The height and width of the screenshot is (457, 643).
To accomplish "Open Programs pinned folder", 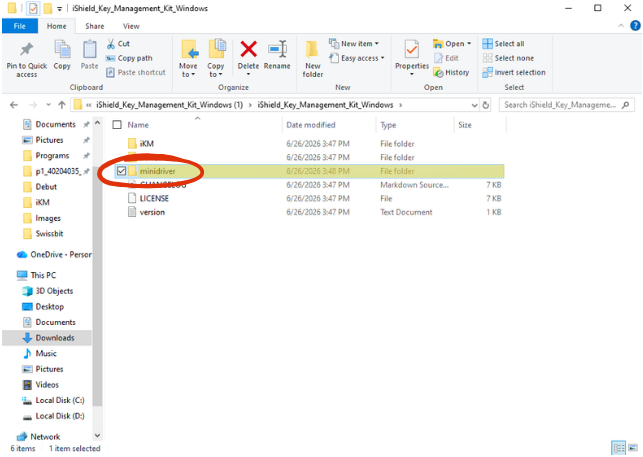I will click(x=52, y=155).
